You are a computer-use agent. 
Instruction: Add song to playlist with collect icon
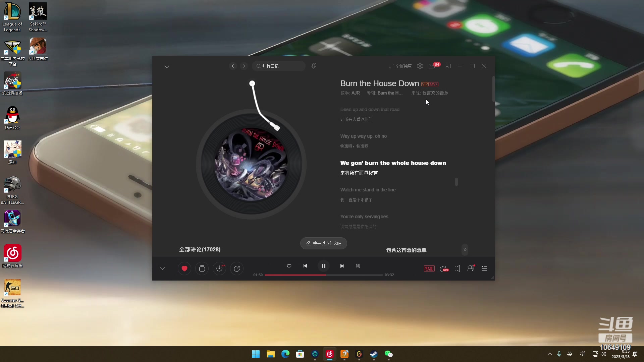point(202,268)
